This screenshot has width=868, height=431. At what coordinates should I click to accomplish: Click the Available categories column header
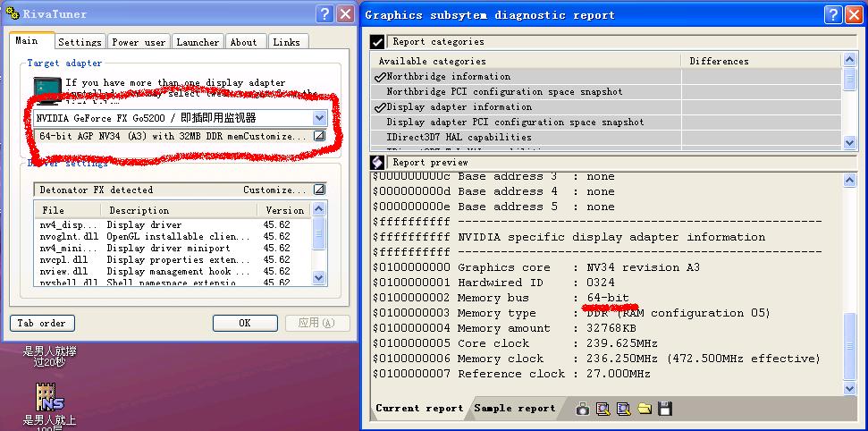click(526, 61)
